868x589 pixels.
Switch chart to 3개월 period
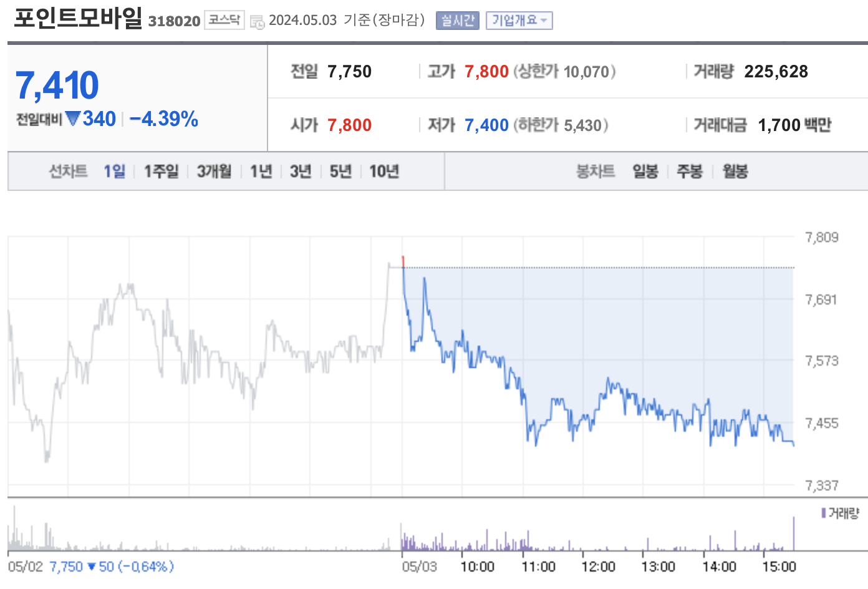[x=215, y=171]
